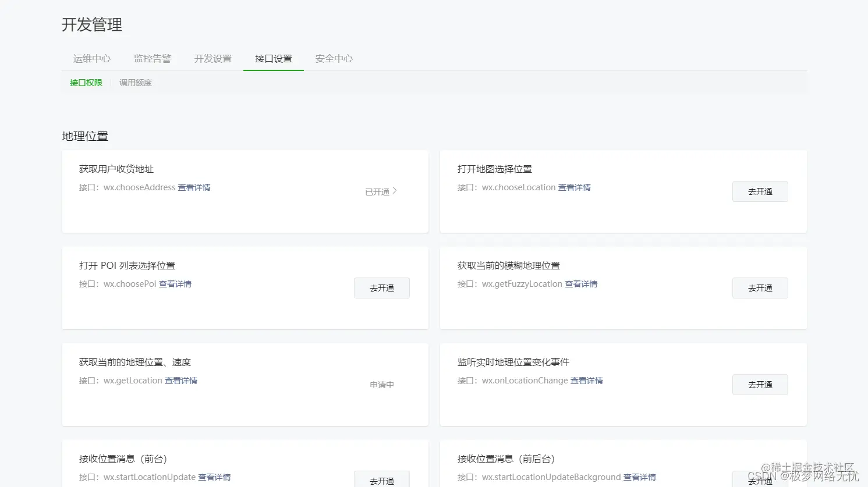Select the 开发设置 tab
The image size is (868, 487).
[x=212, y=58]
